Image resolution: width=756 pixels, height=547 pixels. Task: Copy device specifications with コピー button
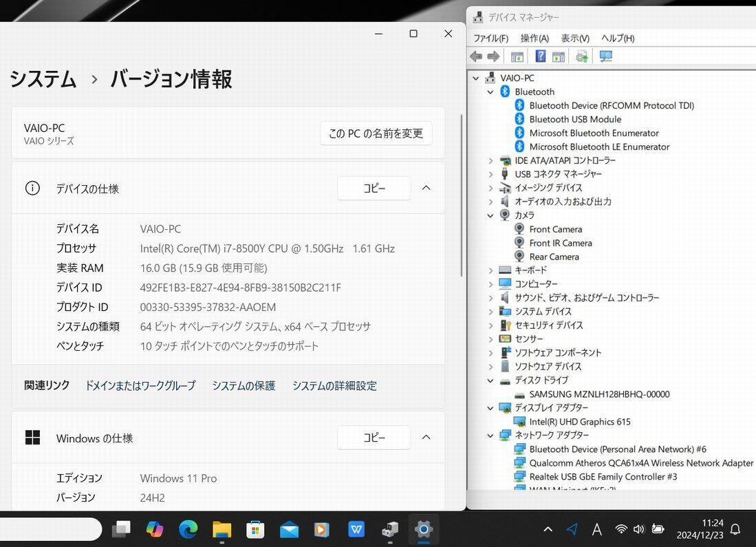(374, 188)
